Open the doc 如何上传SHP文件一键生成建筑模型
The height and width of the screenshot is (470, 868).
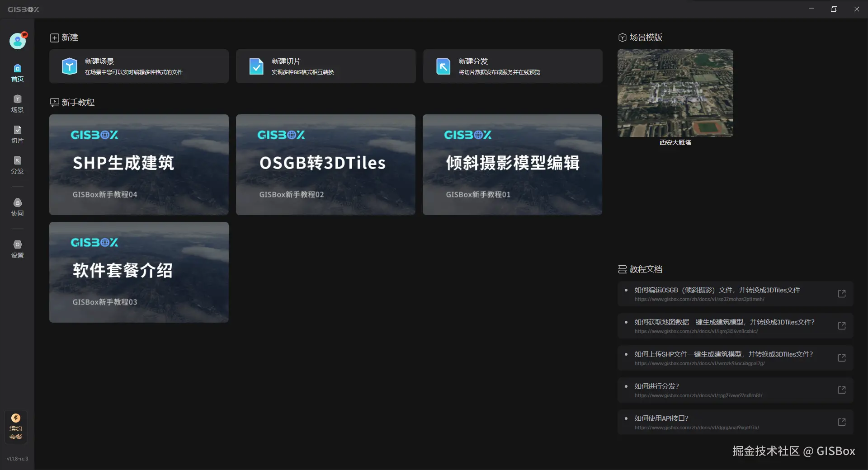(736, 358)
